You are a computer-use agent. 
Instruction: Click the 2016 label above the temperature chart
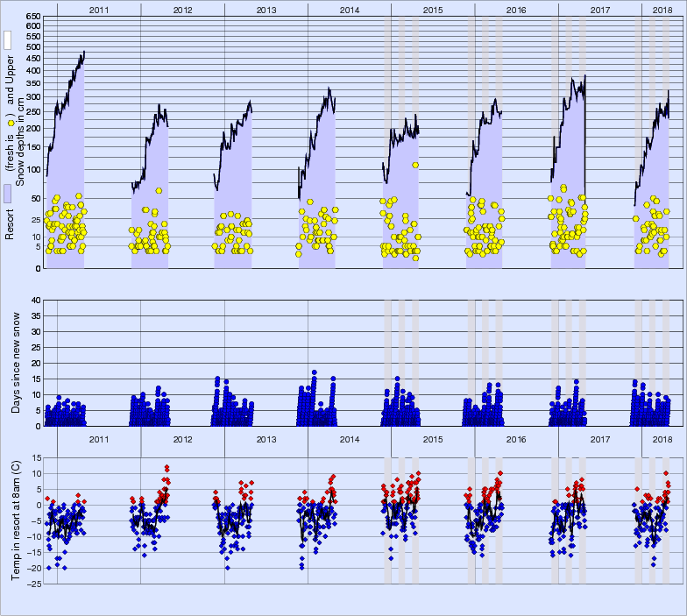516,438
